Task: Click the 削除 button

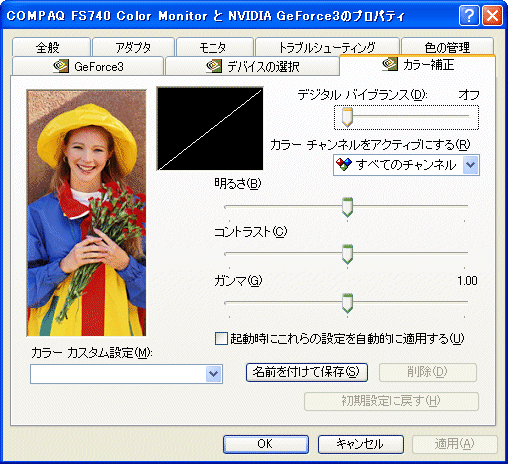Action: point(428,372)
